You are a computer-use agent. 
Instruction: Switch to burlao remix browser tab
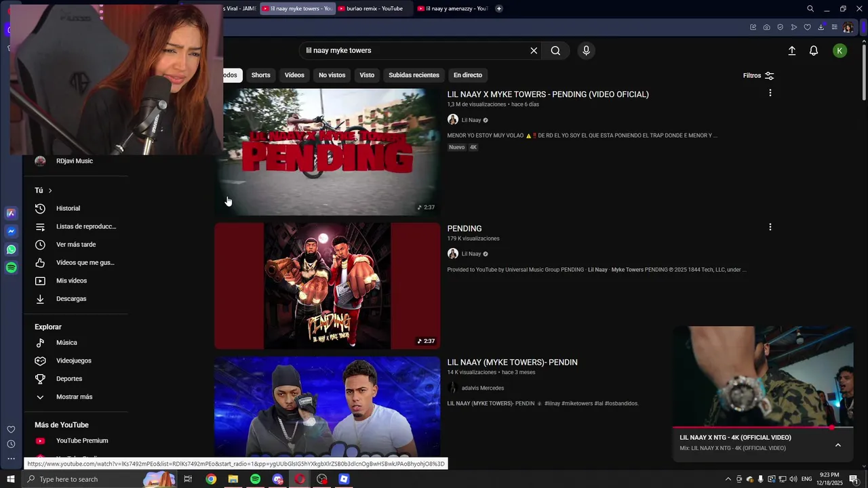(374, 9)
